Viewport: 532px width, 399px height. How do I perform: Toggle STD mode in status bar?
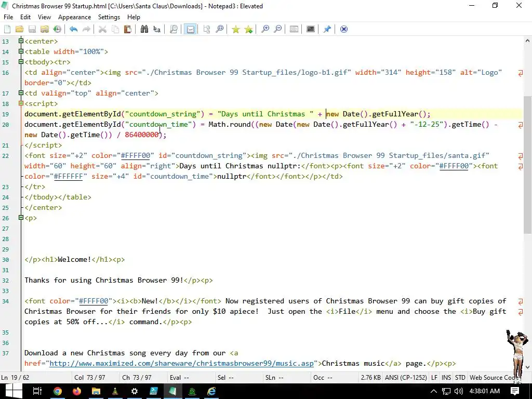click(460, 378)
